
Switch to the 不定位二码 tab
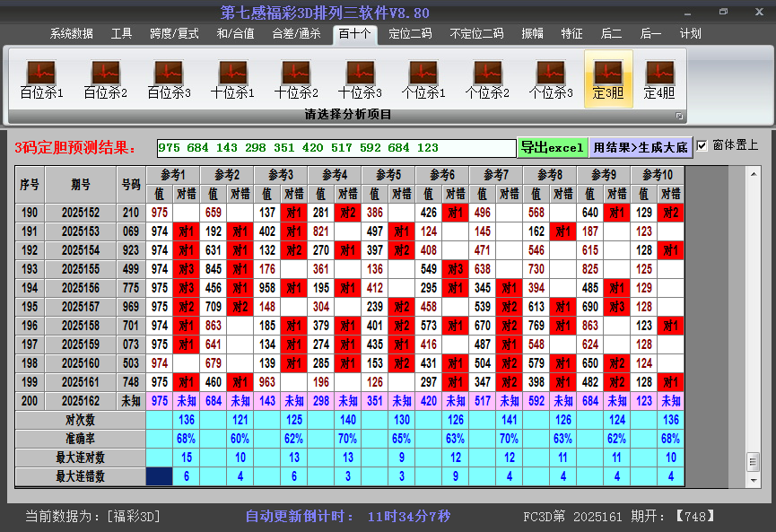tap(476, 34)
